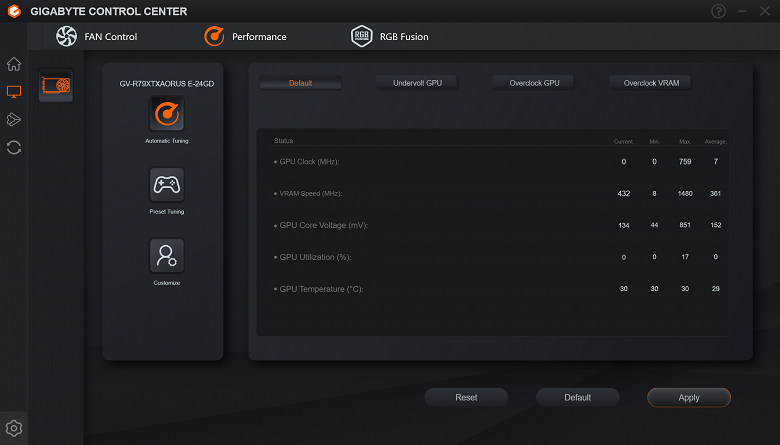Click the GPU Utilization (%) label
Viewport: 780px width, 445px height.
[313, 257]
